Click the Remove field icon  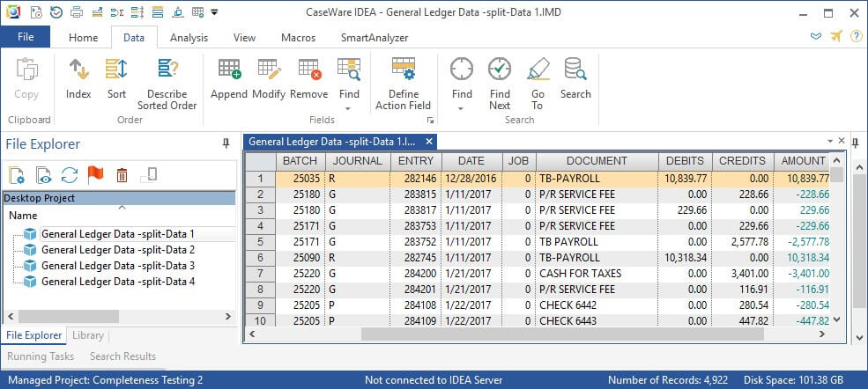click(x=309, y=70)
